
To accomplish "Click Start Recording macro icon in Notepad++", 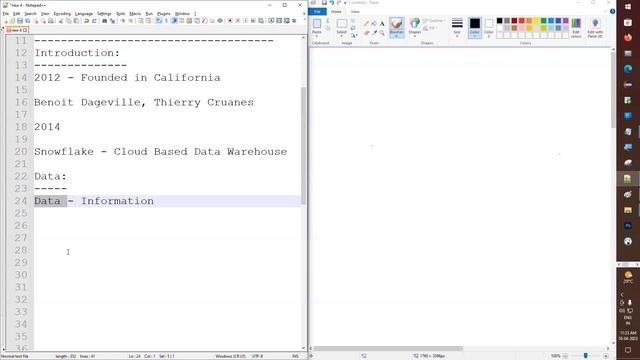I will (x=230, y=21).
